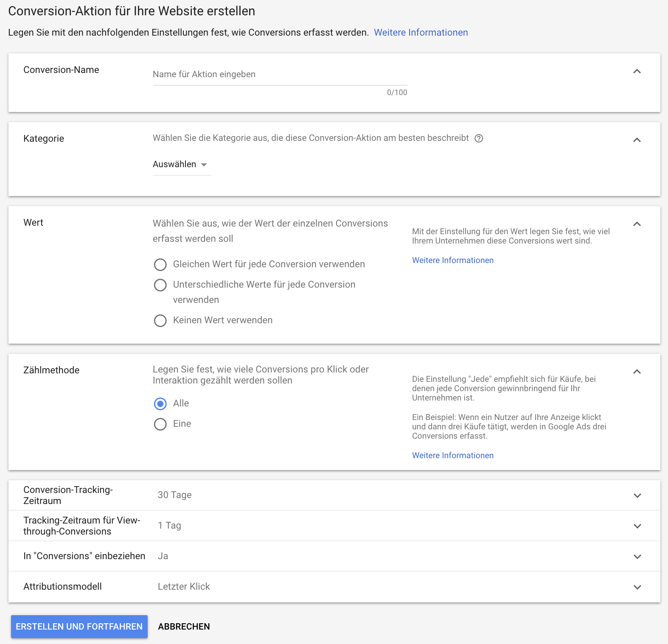Click the help icon beside Kategorie description
668x644 pixels.
point(479,138)
